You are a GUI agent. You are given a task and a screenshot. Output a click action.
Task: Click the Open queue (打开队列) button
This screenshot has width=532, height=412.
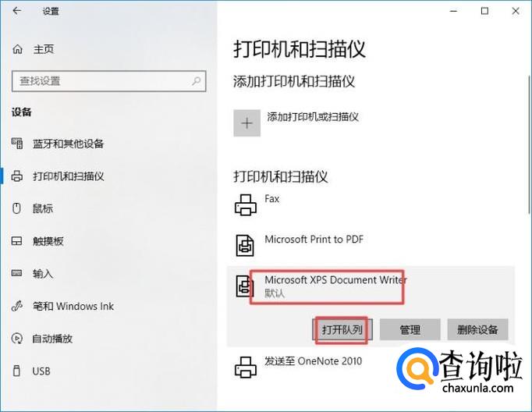[342, 329]
